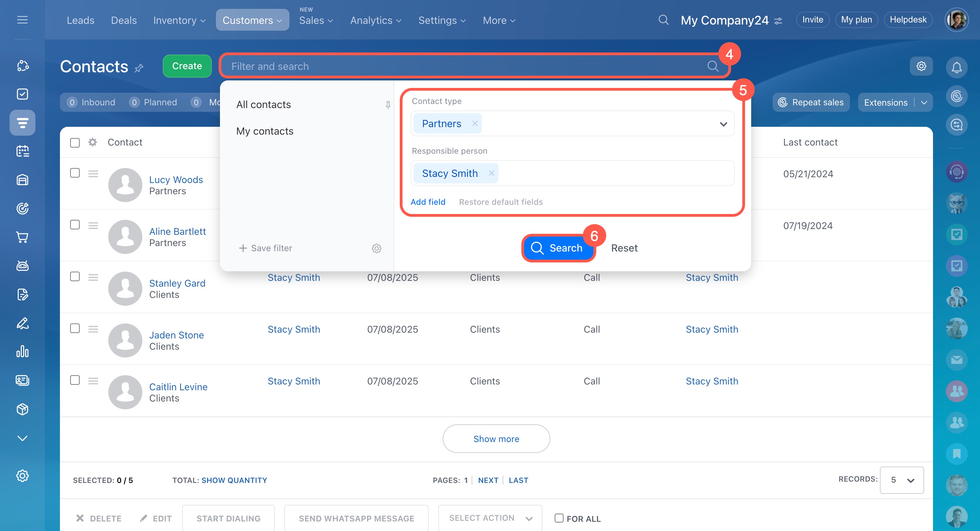Screen dimensions: 980x531
Task: Open the Records per page dropdown
Action: click(x=901, y=480)
